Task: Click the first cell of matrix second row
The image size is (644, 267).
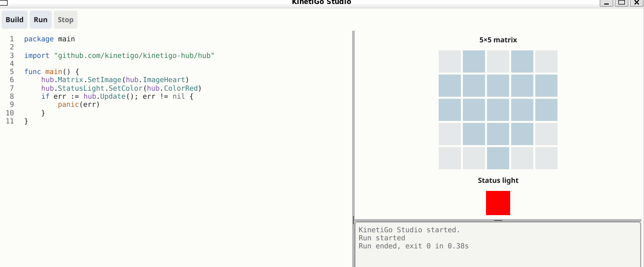Action: coord(450,86)
